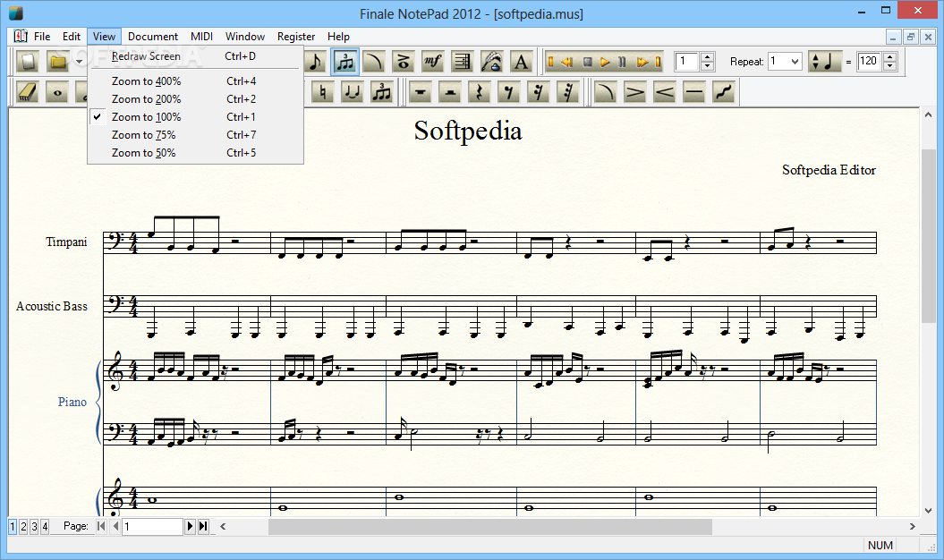The image size is (944, 560).
Task: Select the Eraser tool
Action: tap(28, 92)
